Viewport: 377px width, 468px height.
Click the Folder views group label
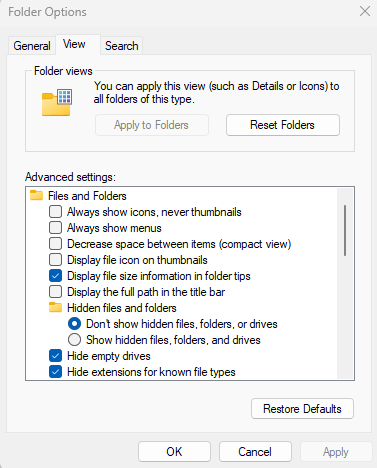[63, 71]
